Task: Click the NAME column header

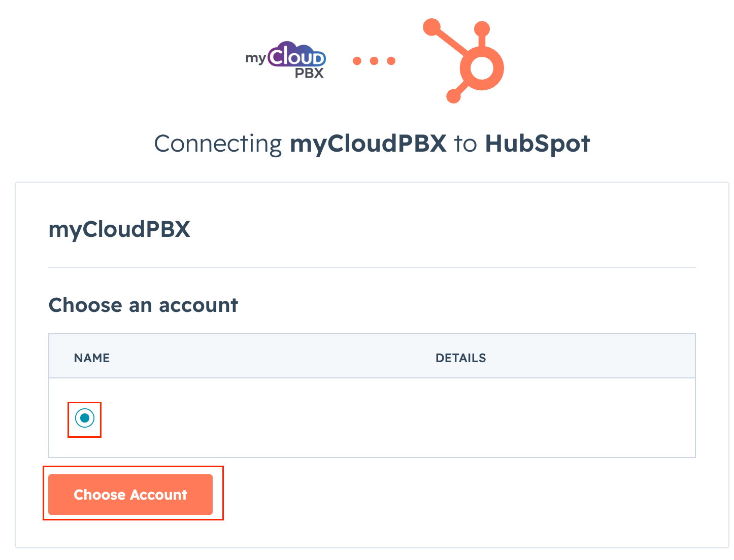Action: pyautogui.click(x=92, y=358)
